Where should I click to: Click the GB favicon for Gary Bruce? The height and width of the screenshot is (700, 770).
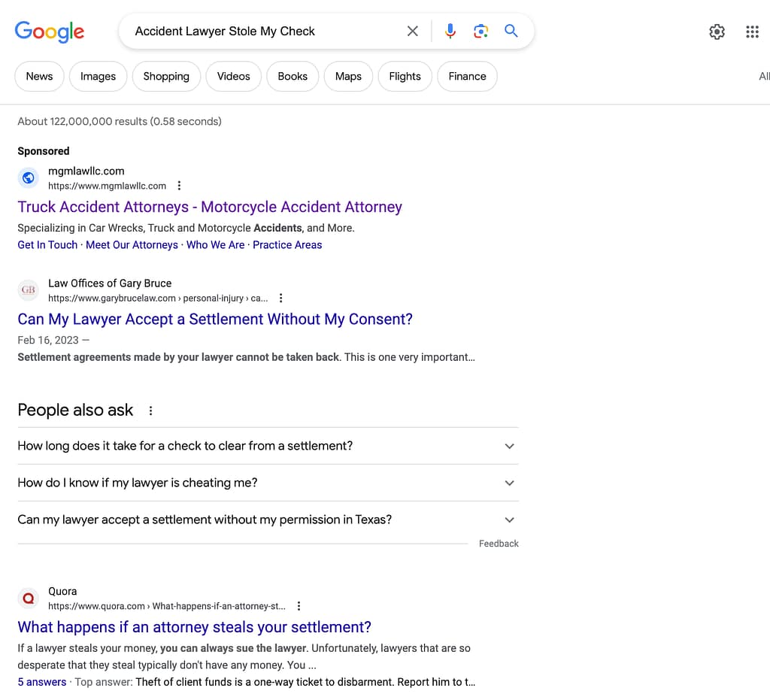29,289
